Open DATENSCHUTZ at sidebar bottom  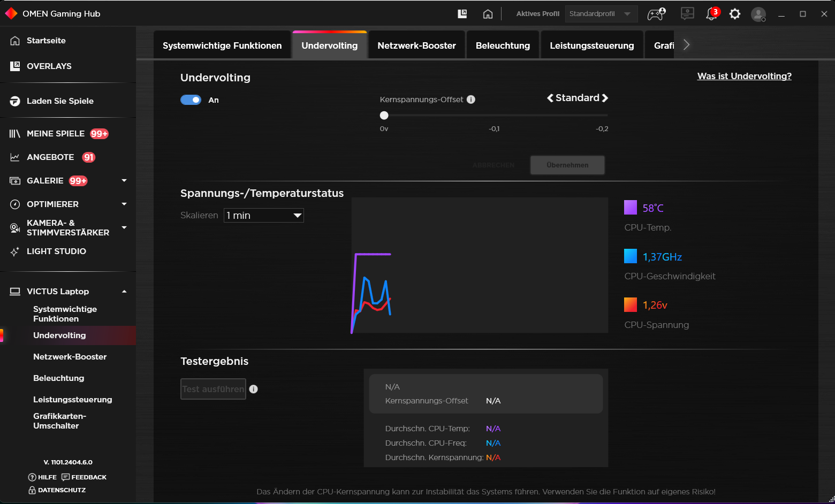click(57, 490)
